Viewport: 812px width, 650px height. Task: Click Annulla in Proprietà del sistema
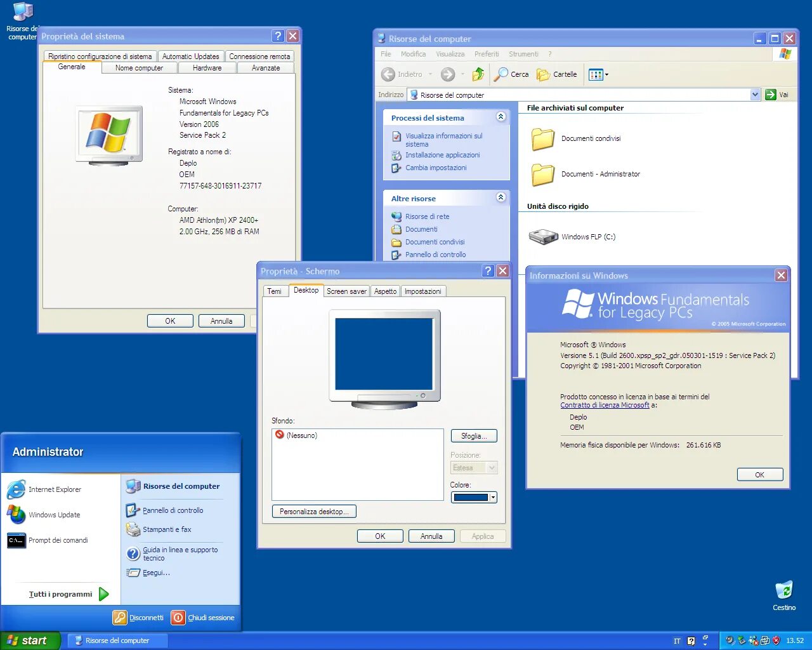pyautogui.click(x=221, y=321)
